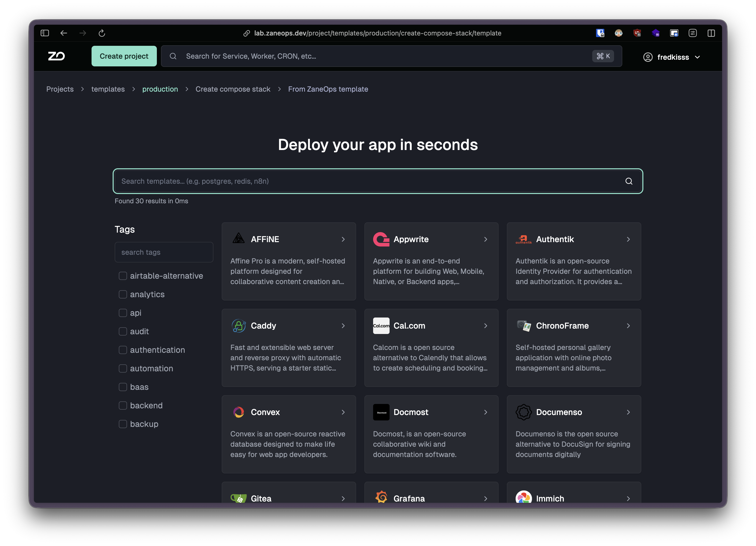Click the Authentik logo icon
Screen dimensions: 756x546
[524, 239]
